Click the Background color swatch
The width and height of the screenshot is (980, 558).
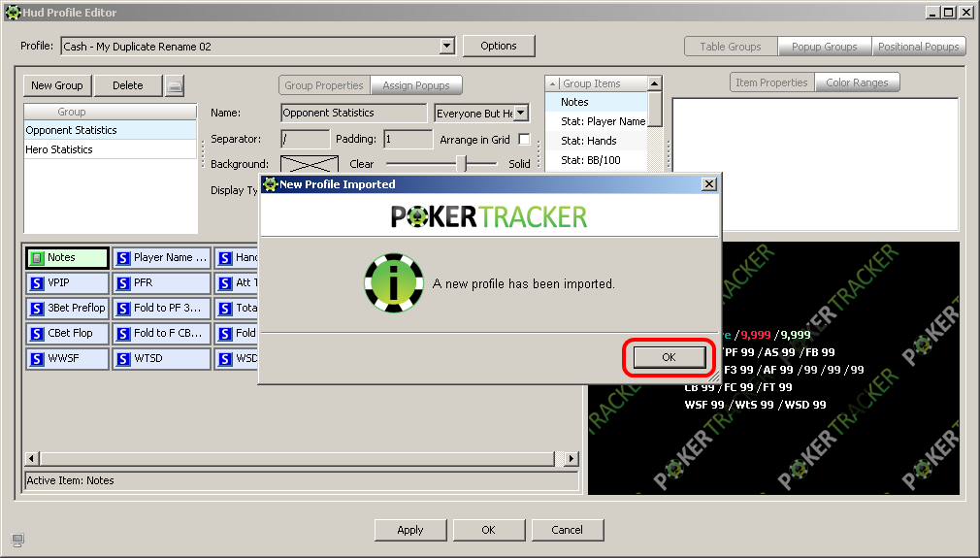click(310, 164)
